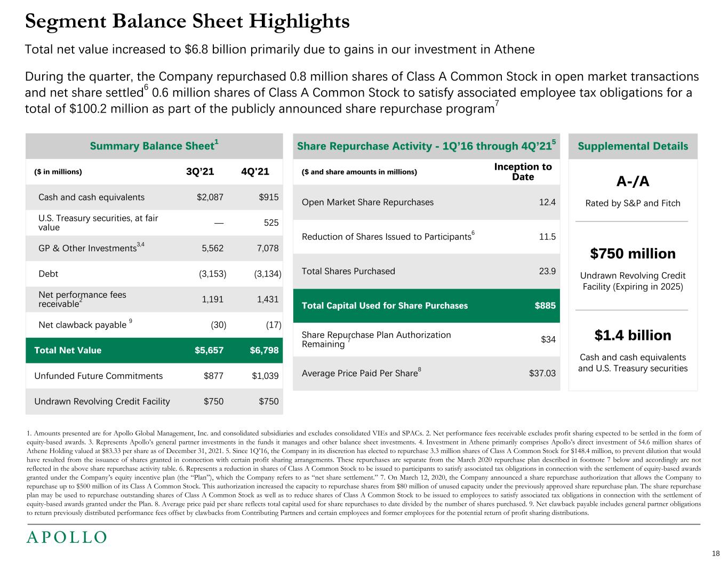
Task: Click Total Capital Used for Share Purchases
Action: pyautogui.click(x=385, y=306)
